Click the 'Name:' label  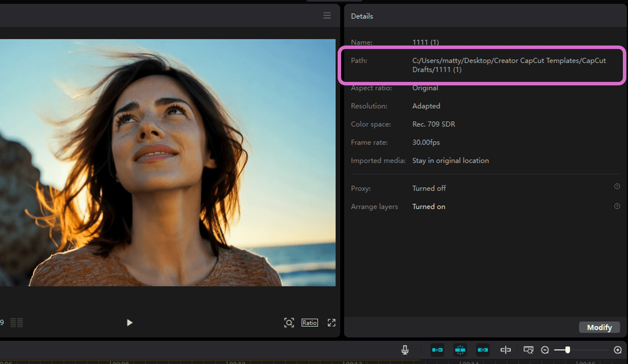point(362,42)
